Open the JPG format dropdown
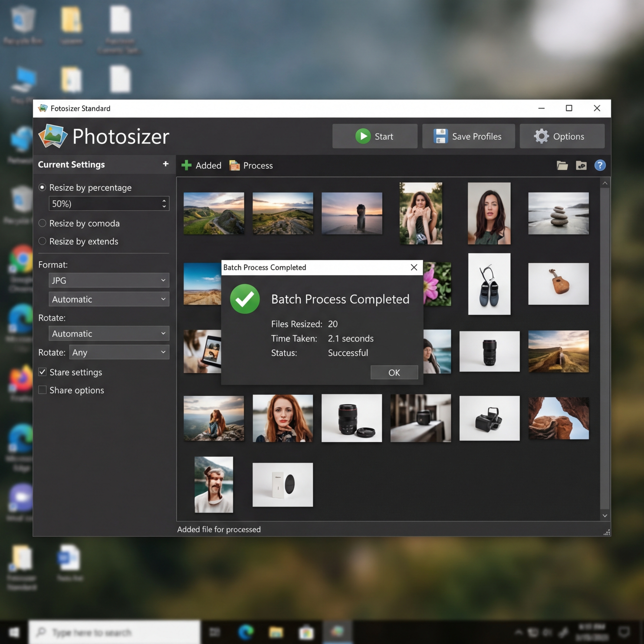The image size is (644, 644). click(109, 280)
